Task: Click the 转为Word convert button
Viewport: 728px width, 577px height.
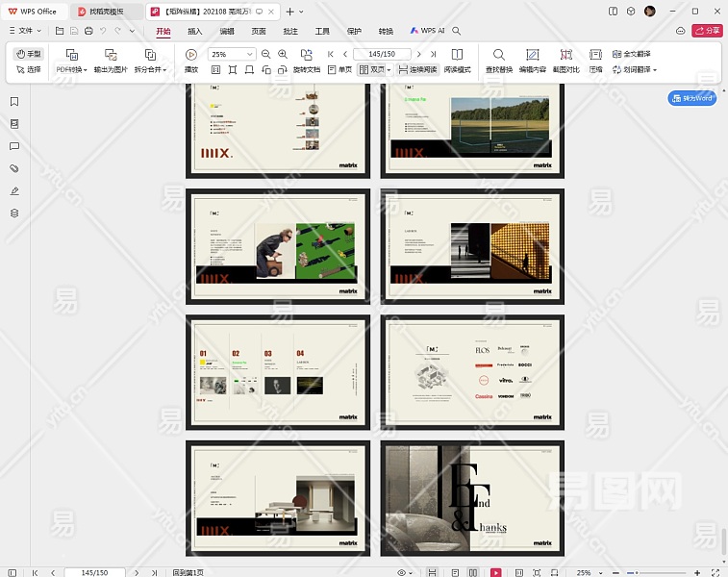Action: click(x=692, y=98)
